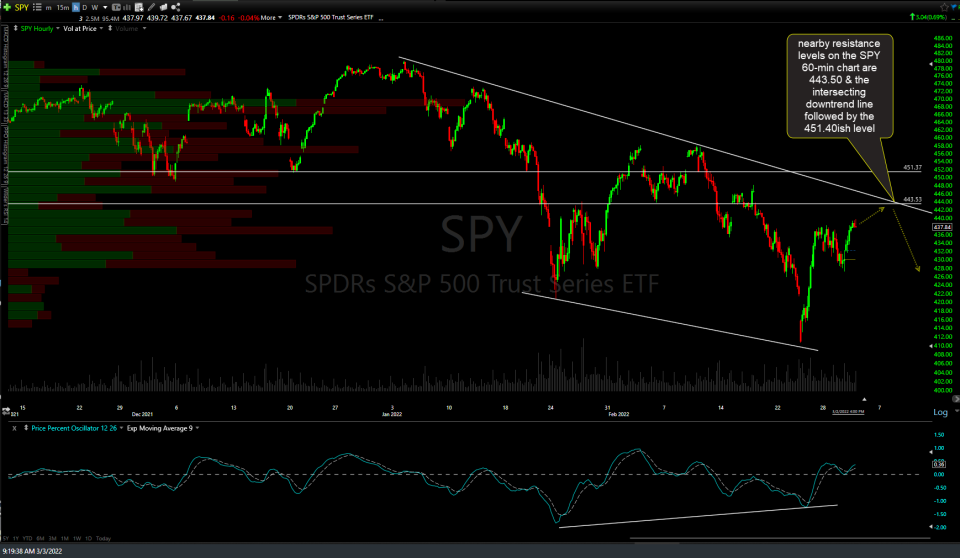
Task: Click the move arrows before SPY Hourly
Action: click(15, 28)
